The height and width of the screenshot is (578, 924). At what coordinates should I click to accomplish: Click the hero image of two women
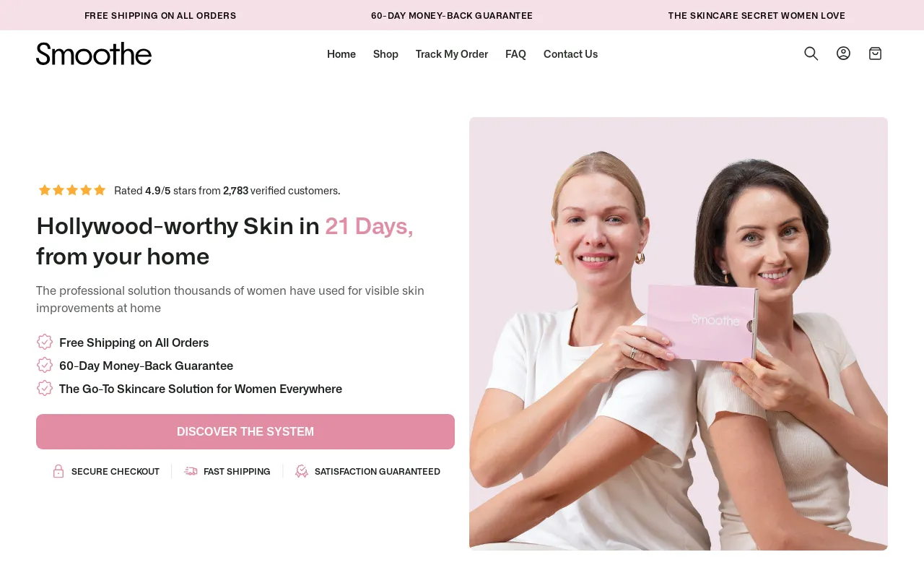point(679,334)
